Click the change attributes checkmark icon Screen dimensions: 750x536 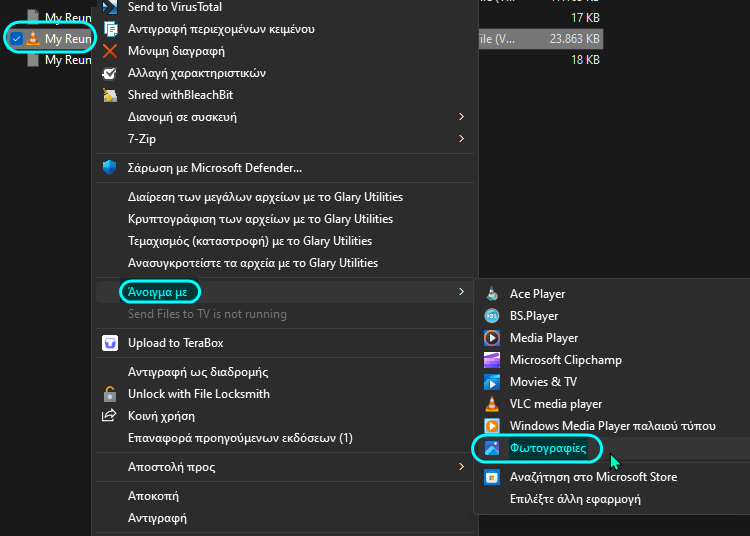point(110,73)
